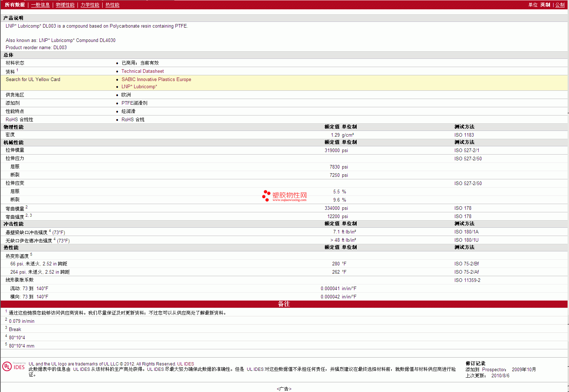Select impact value 7.1 ft·lb/in²
Screen dimensions: 569x392
[344, 232]
